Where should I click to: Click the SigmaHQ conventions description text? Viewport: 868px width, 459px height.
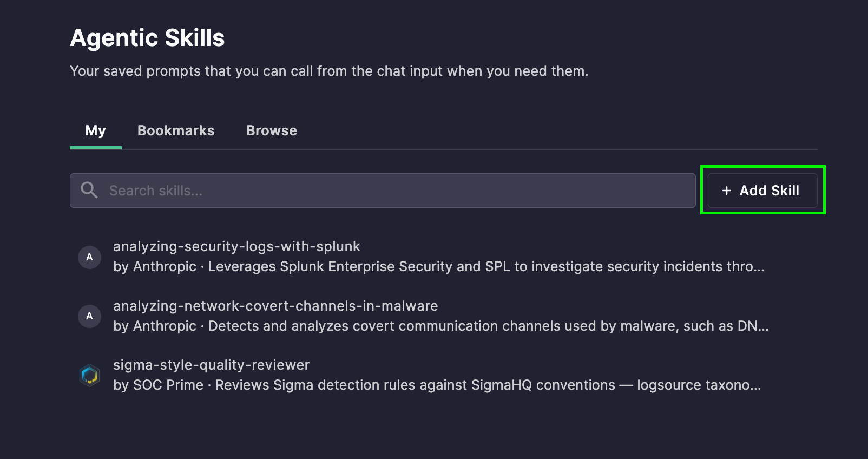pos(488,385)
